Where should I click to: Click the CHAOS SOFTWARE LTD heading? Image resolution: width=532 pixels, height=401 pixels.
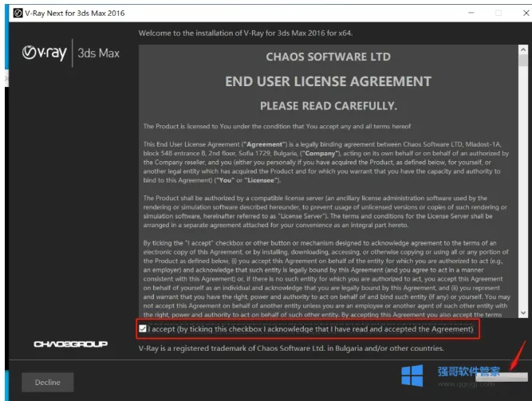pos(328,57)
